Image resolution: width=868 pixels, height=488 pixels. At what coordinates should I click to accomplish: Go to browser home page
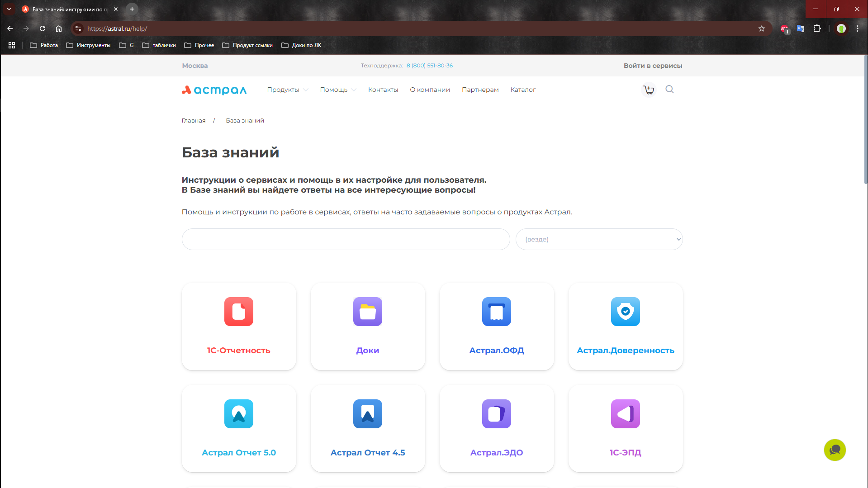point(59,28)
